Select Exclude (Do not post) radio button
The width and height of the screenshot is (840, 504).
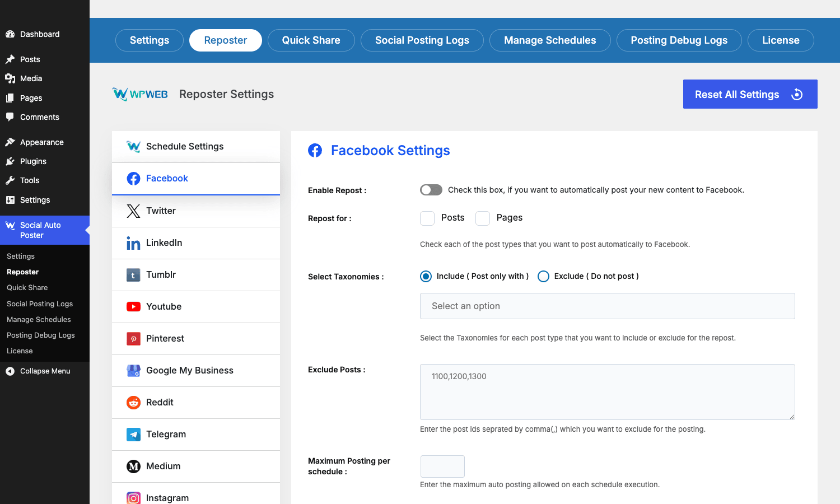coord(543,276)
